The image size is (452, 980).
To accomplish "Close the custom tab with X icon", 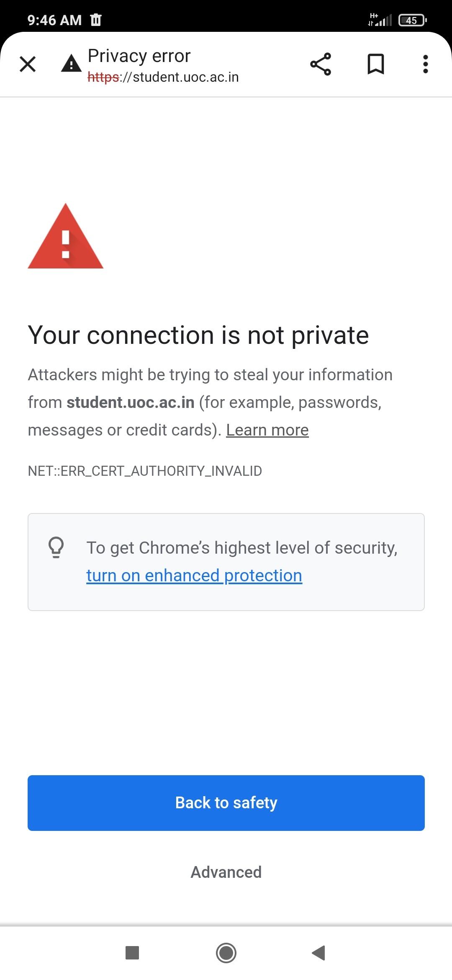I will click(28, 64).
